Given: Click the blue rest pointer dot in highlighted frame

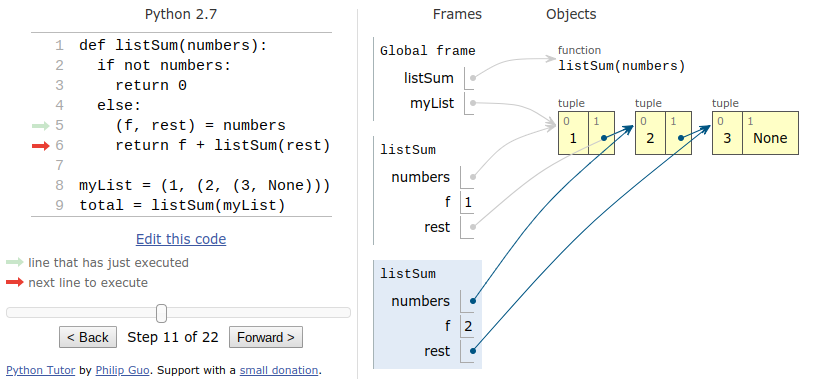Looking at the screenshot, I should tap(473, 351).
